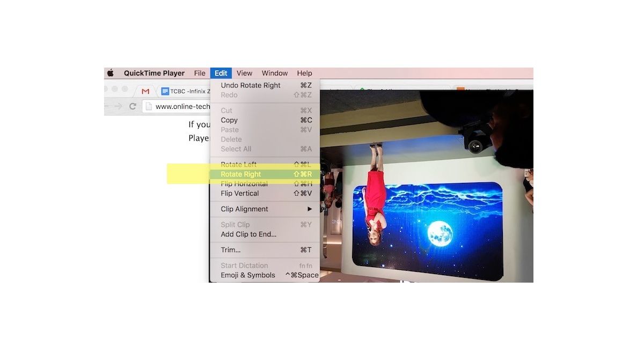Click the upside-down video frame
The height and width of the screenshot is (362, 644).
pos(426,186)
